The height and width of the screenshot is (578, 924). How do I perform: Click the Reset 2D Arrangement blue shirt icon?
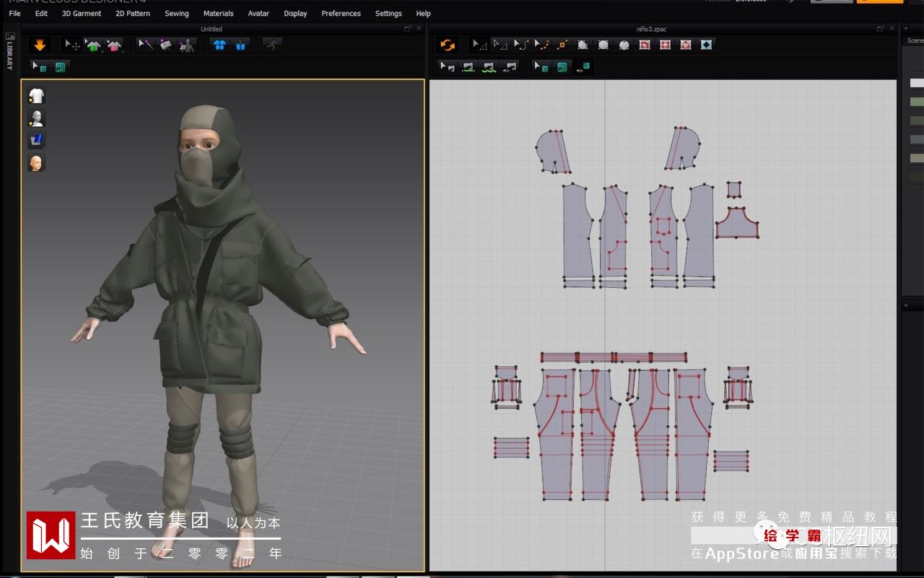(220, 45)
